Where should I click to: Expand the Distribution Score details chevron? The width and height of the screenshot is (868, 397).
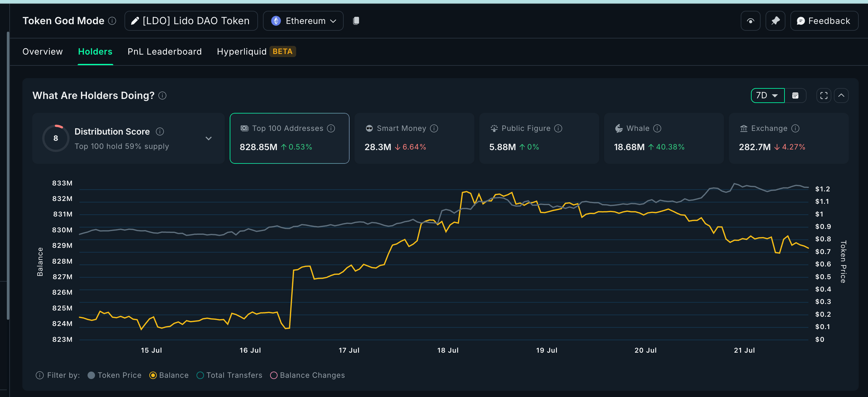click(x=209, y=138)
